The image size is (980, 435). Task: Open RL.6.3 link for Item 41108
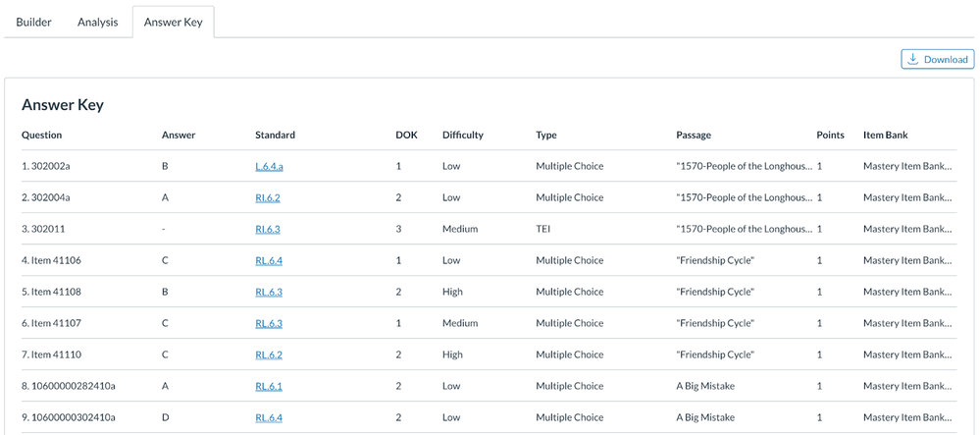[x=269, y=292]
